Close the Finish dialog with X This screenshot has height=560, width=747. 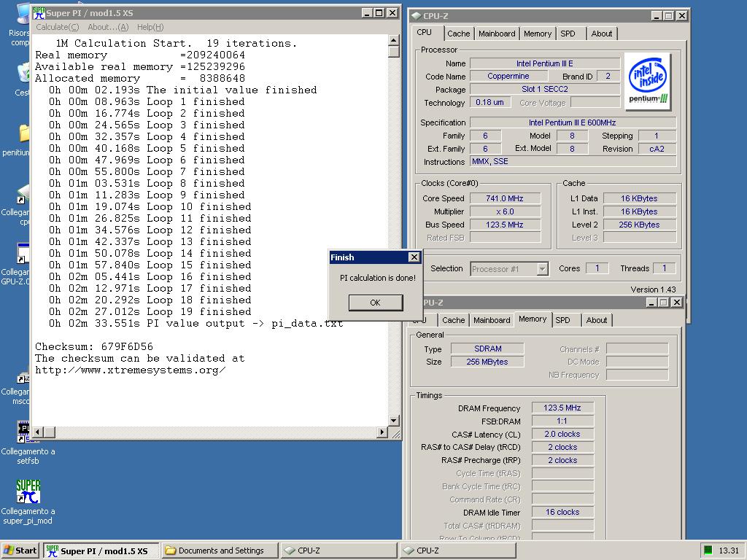pyautogui.click(x=414, y=257)
